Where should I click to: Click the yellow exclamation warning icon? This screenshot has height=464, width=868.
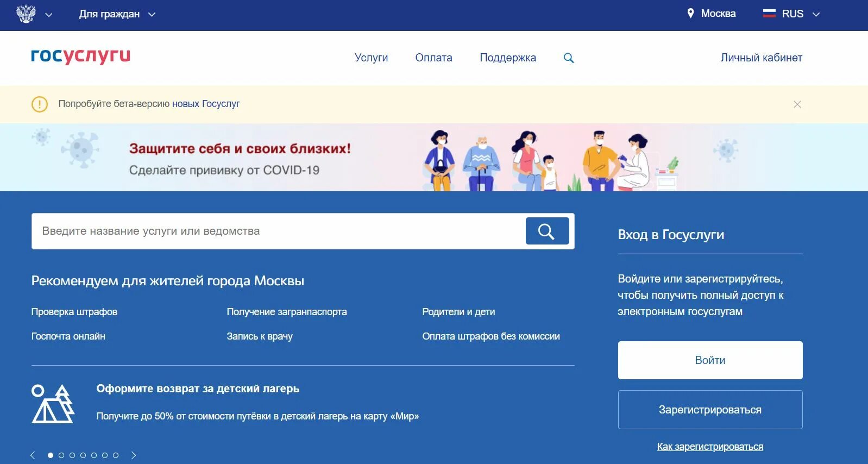pyautogui.click(x=40, y=104)
